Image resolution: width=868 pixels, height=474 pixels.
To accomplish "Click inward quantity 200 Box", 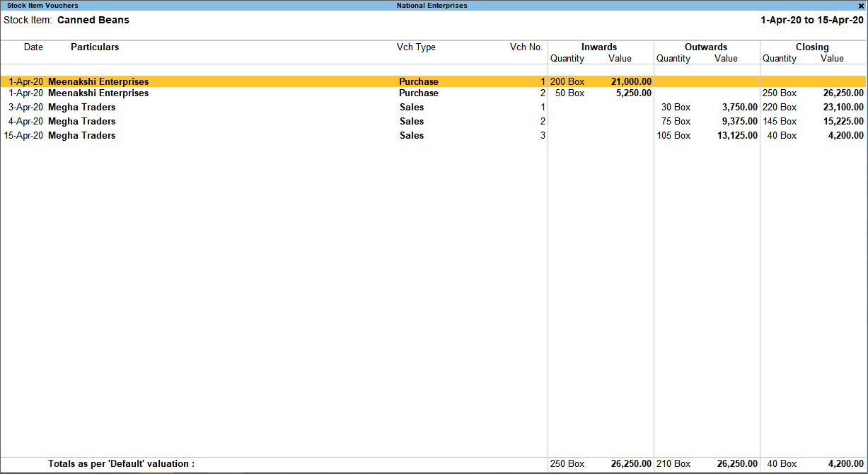I will pyautogui.click(x=567, y=82).
